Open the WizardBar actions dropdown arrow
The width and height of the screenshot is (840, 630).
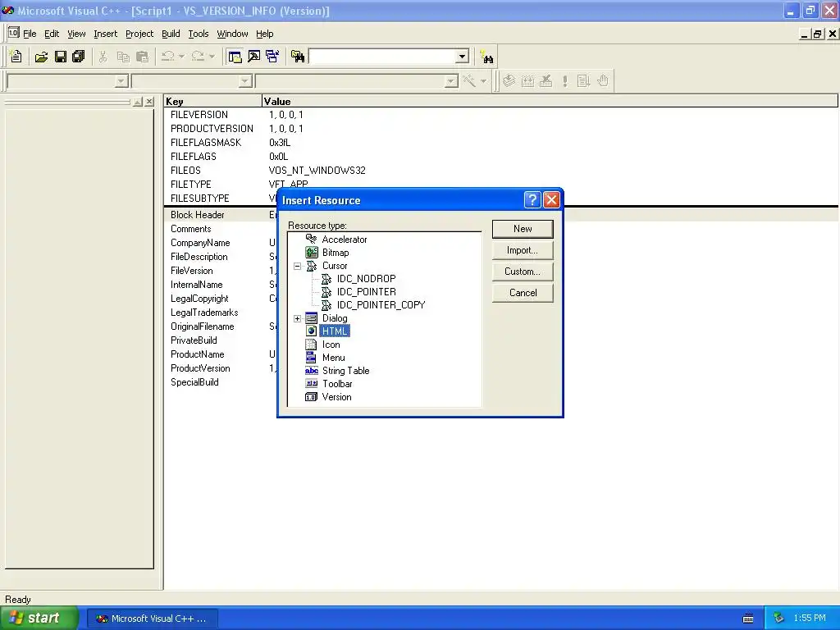483,81
